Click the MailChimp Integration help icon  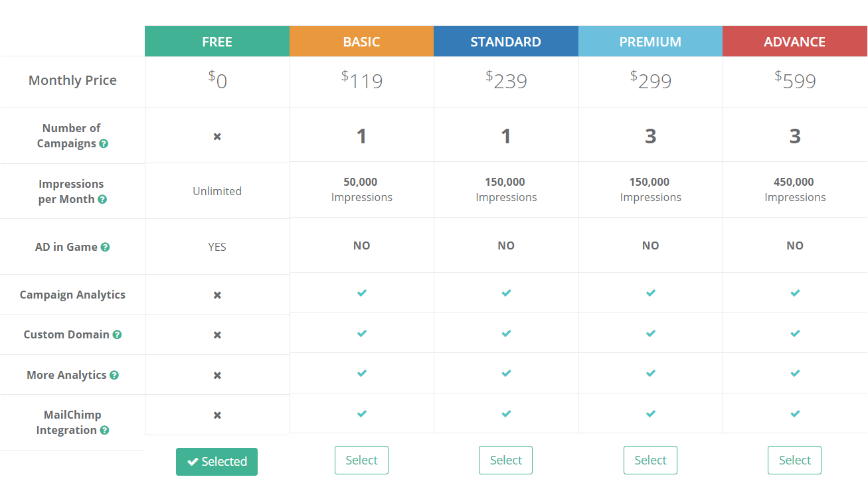tap(104, 431)
